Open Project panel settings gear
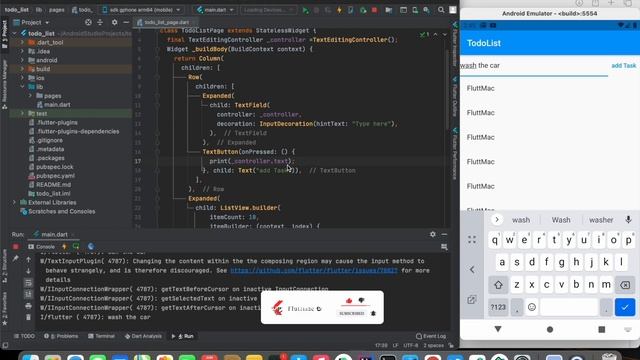 tap(114, 22)
